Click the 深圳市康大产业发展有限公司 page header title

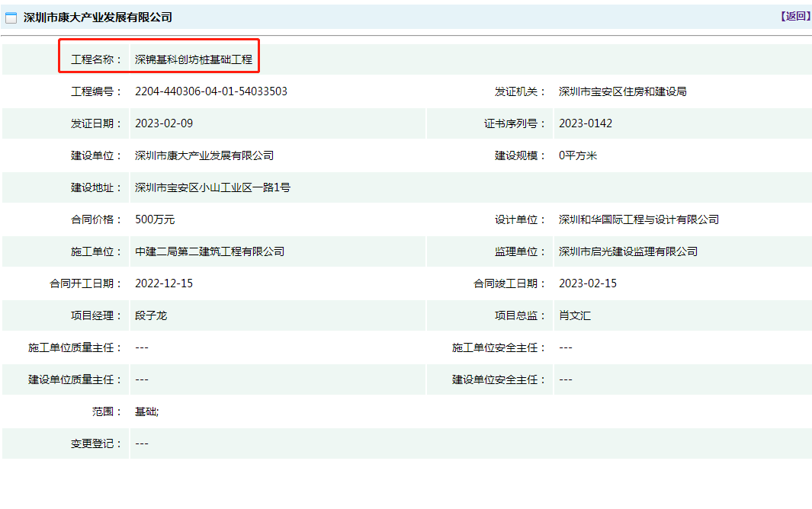98,18
